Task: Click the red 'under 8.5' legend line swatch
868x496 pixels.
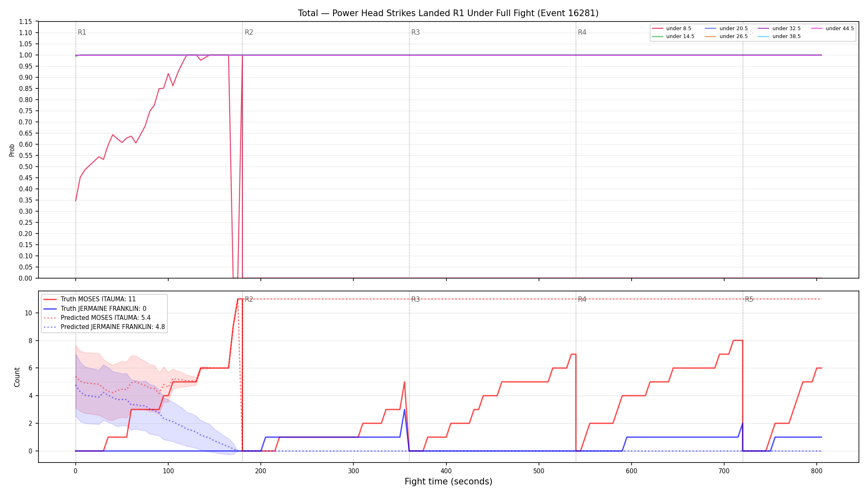Action: tap(657, 29)
